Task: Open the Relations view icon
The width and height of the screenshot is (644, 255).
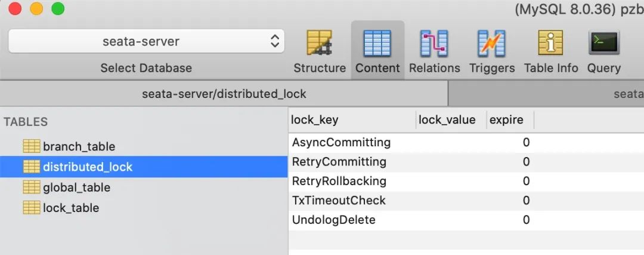Action: (434, 44)
